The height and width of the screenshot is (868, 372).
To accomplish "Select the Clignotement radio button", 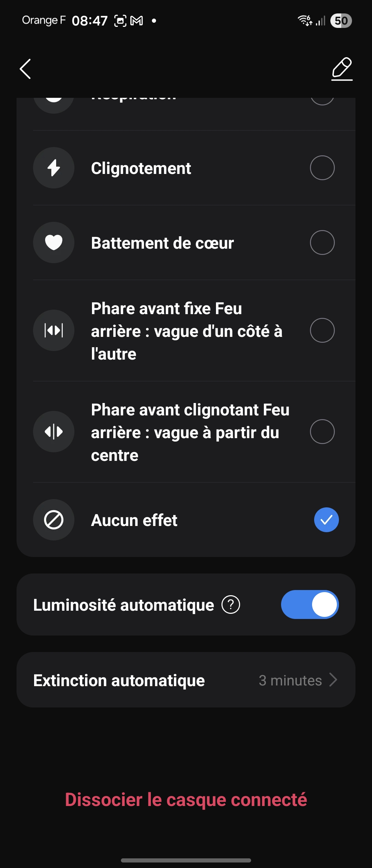I will 322,168.
